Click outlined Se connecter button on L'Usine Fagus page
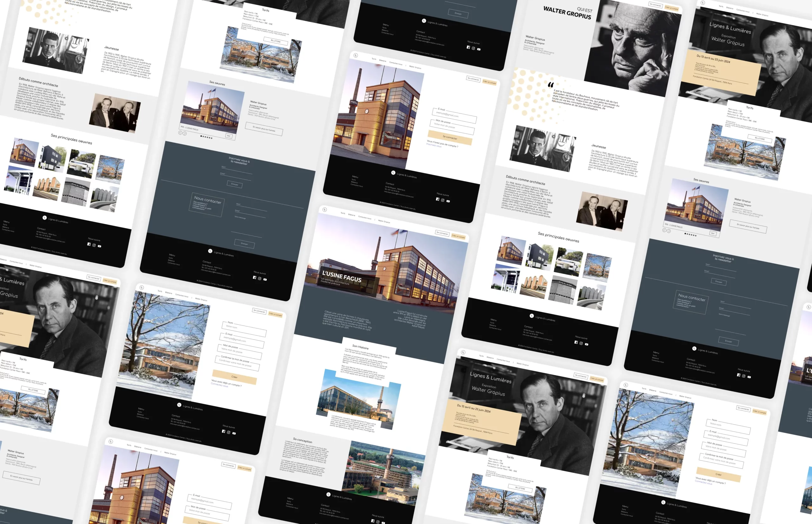Image resolution: width=812 pixels, height=524 pixels. pyautogui.click(x=442, y=233)
